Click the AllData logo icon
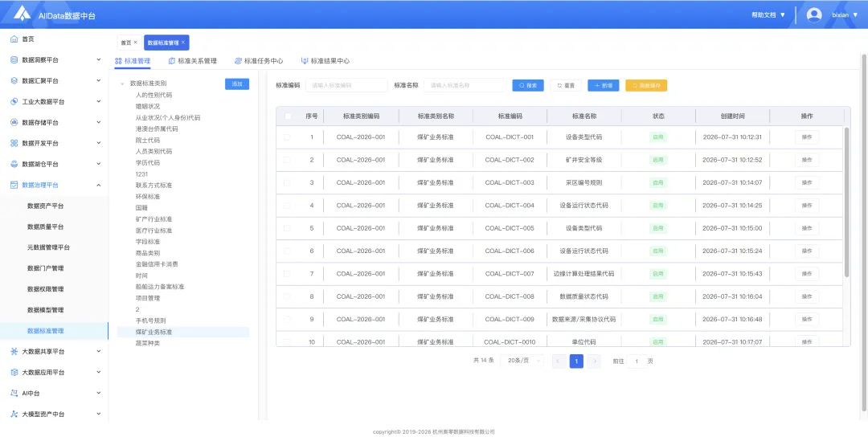 pyautogui.click(x=23, y=14)
